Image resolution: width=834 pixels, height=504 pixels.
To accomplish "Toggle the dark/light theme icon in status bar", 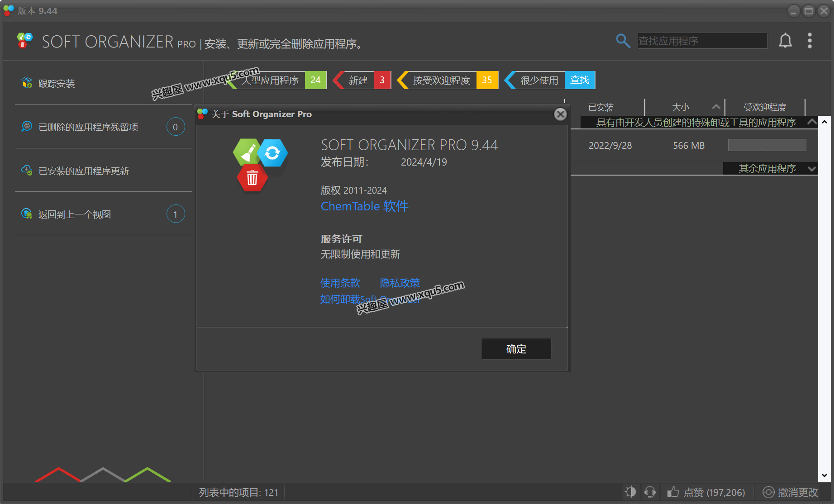I will tap(630, 492).
